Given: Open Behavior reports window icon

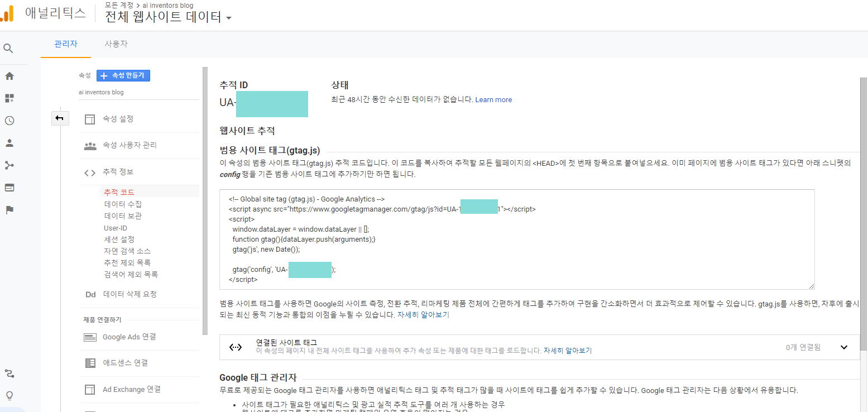Looking at the screenshot, I should (9, 188).
